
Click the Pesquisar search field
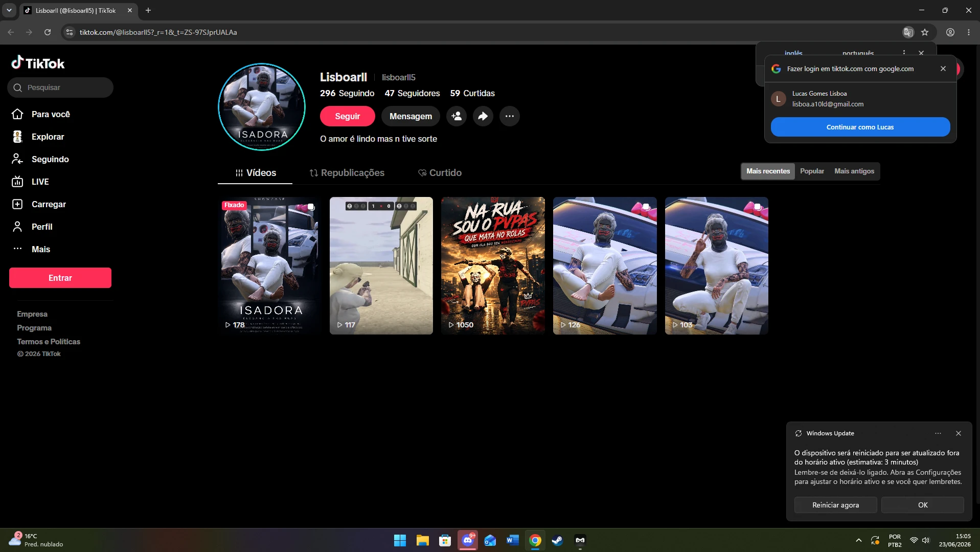60,87
